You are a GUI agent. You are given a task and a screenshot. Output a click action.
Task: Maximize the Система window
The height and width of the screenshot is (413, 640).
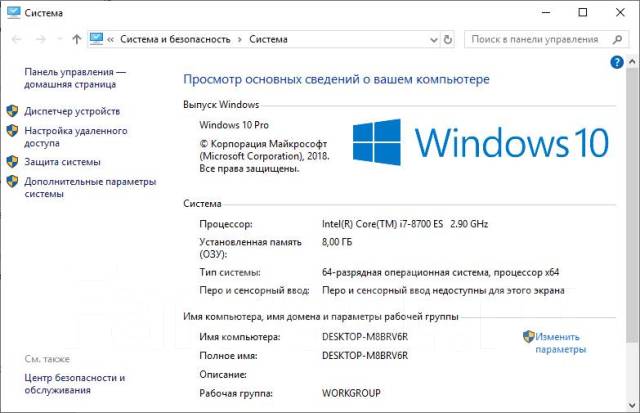[x=583, y=12]
